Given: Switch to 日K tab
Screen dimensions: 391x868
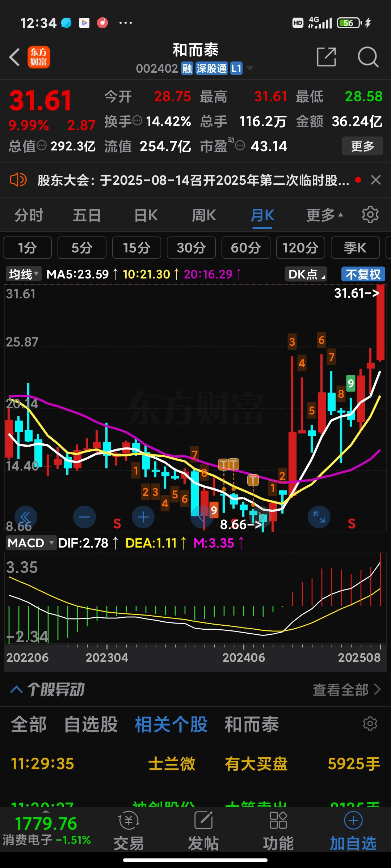Looking at the screenshot, I should (146, 215).
